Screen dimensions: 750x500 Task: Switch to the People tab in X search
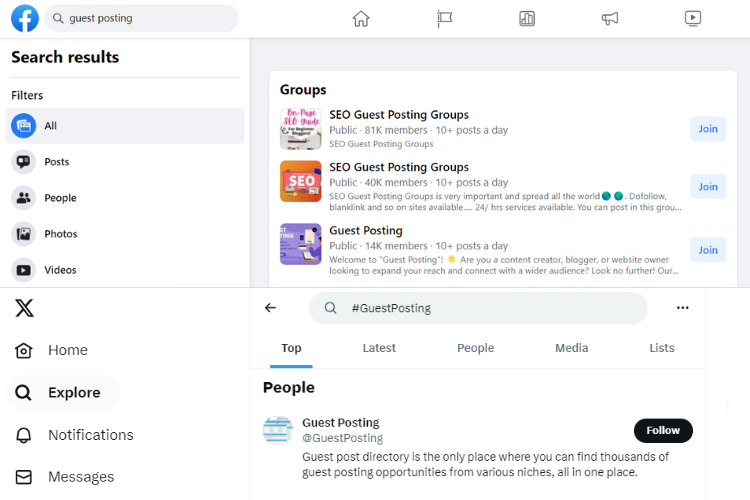click(x=475, y=348)
